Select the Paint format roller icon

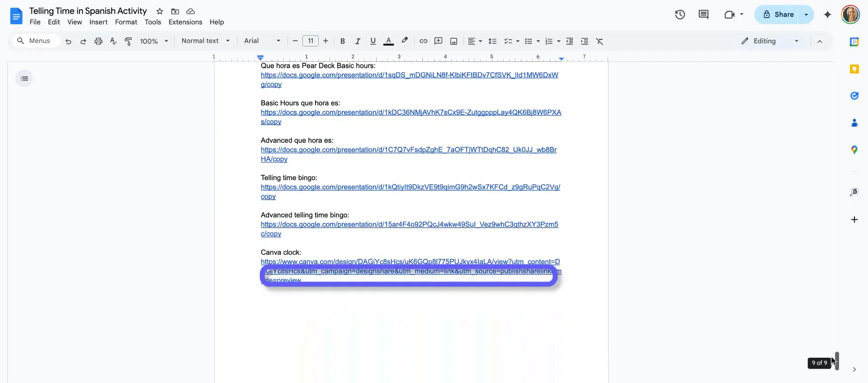(x=128, y=41)
